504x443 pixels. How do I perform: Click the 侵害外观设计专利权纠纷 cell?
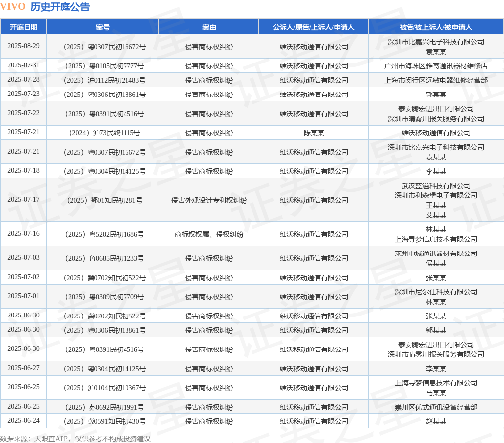209,200
